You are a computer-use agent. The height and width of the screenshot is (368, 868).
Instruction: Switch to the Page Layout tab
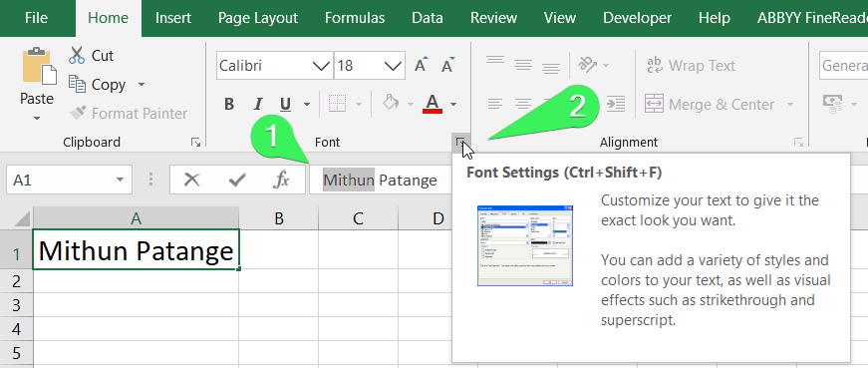[258, 18]
